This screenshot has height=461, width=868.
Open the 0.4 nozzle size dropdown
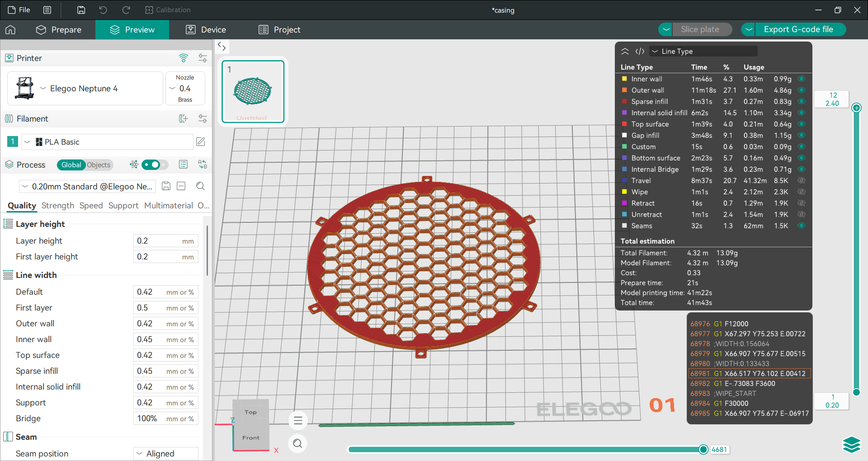[185, 89]
